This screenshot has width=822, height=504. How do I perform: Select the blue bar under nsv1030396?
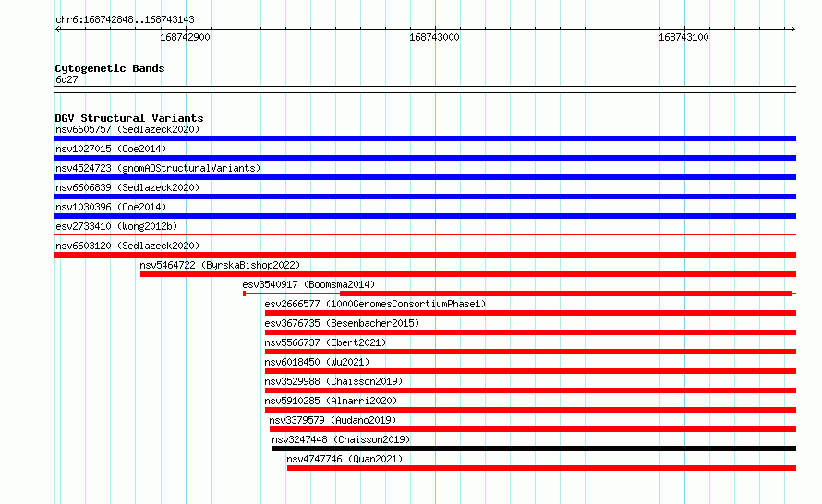point(425,216)
